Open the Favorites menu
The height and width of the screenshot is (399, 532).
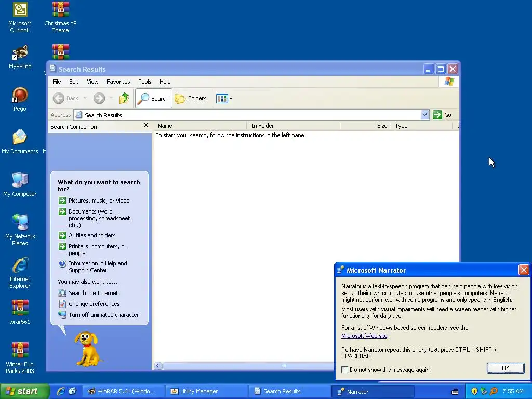tap(118, 82)
